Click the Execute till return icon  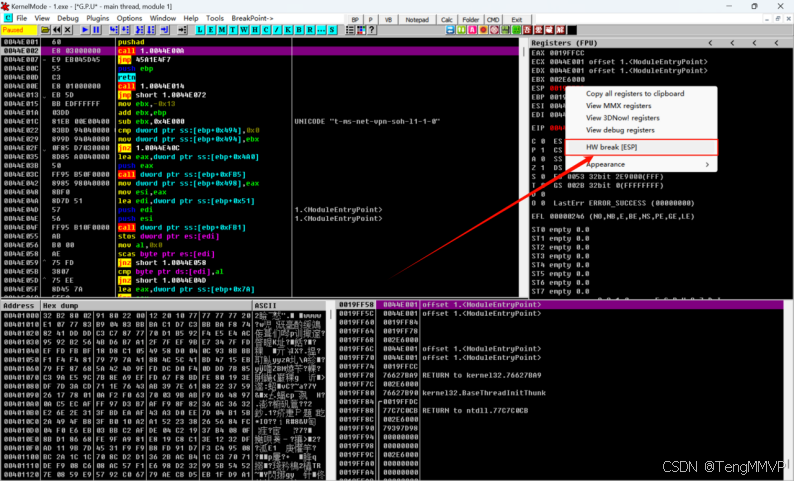pyautogui.click(x=165, y=30)
